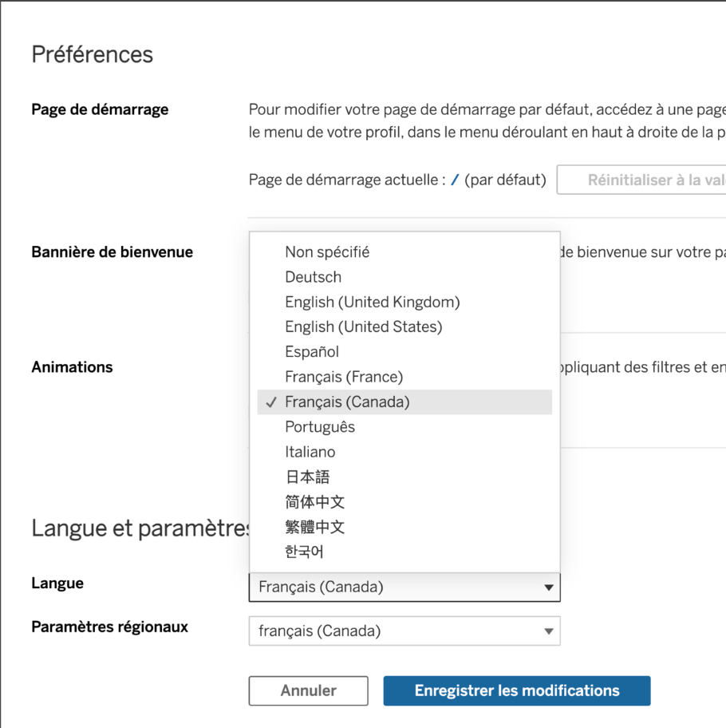Screen dimensions: 726x728
Task: Open the current start page "/" link
Action: click(455, 180)
